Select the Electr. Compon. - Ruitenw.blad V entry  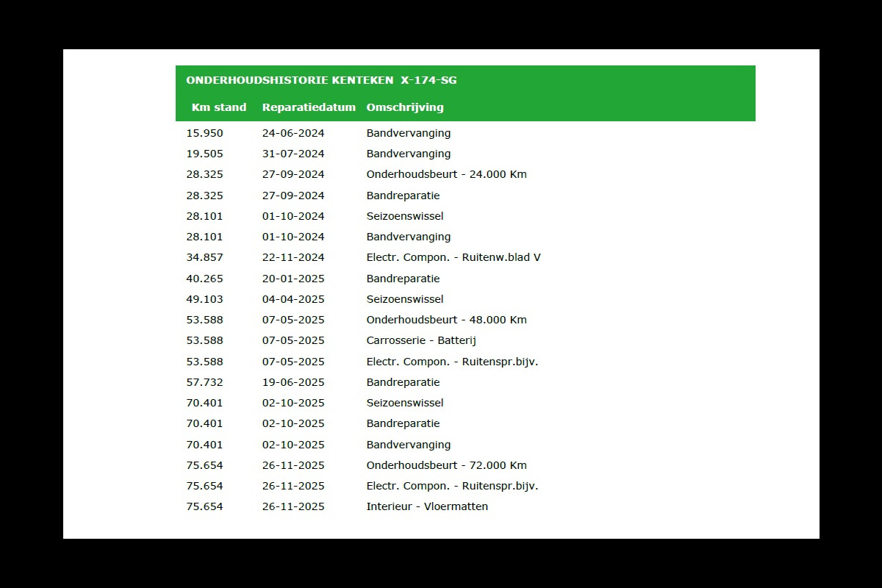coord(453,258)
